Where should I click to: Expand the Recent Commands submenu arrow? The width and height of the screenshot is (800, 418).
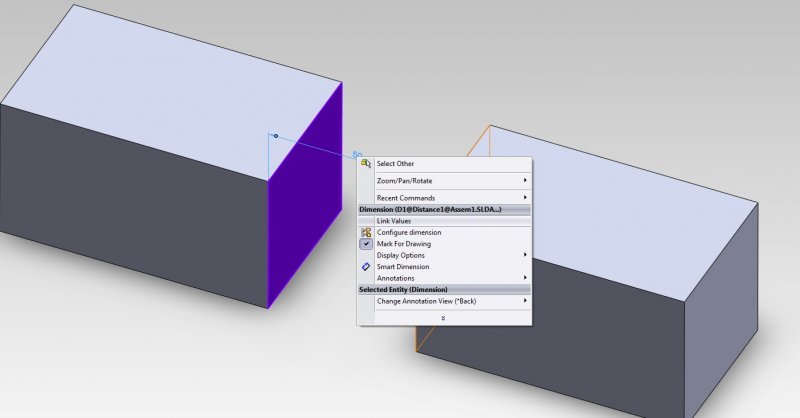[525, 198]
